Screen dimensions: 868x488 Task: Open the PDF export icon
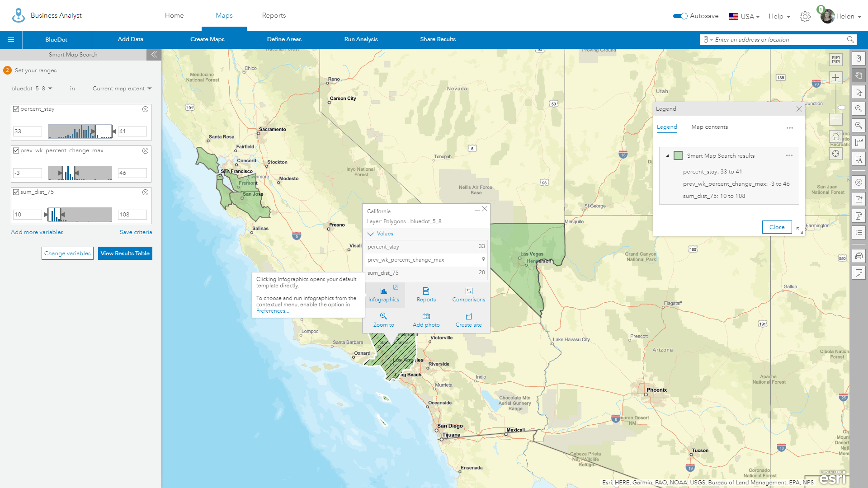(x=859, y=216)
